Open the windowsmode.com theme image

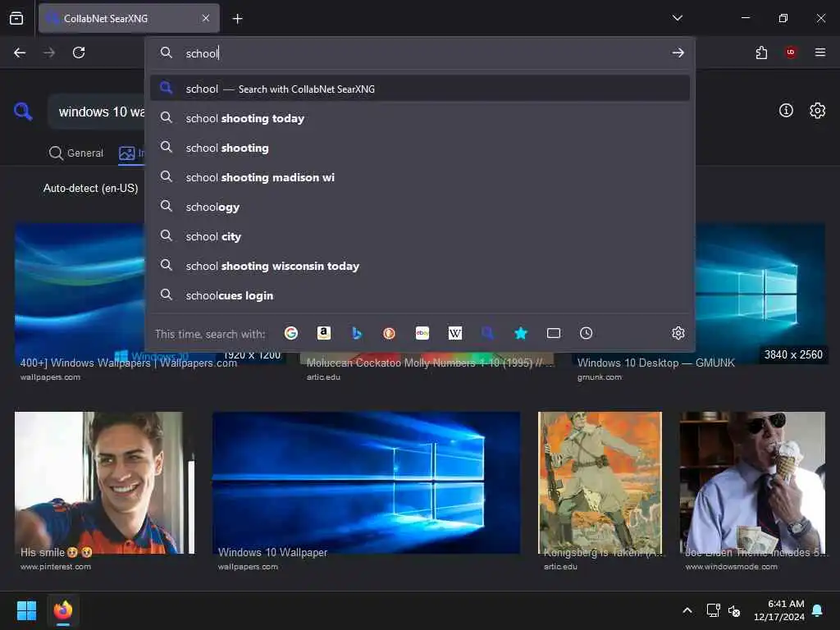pos(752,482)
